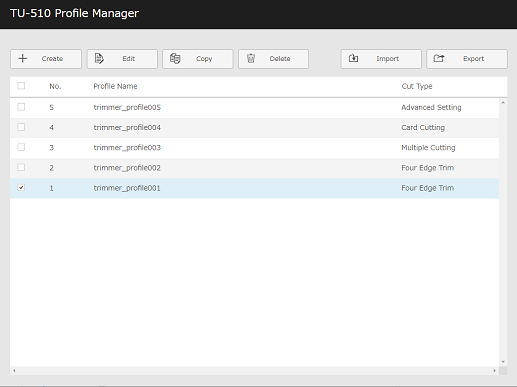
Task: Check the box for trimmer_profile005
Action: [21, 107]
